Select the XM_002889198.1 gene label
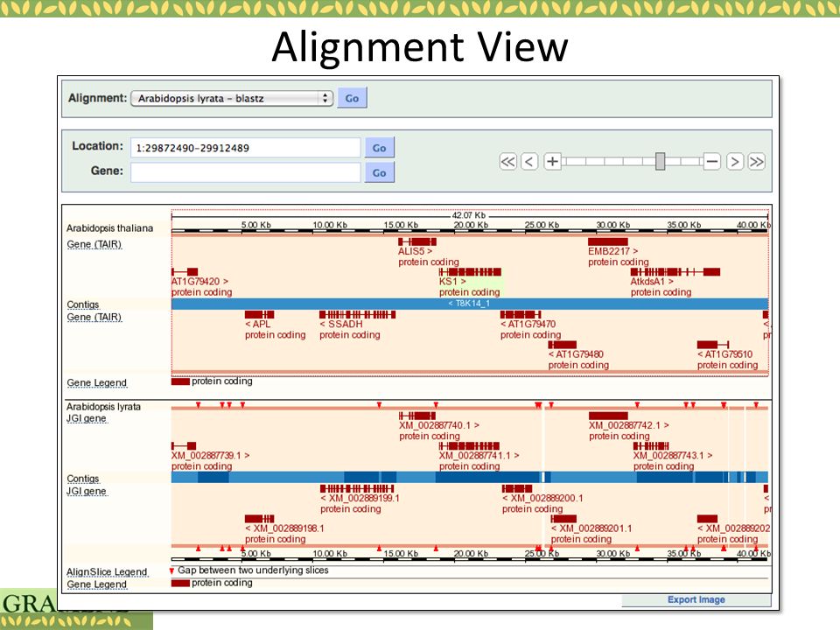The height and width of the screenshot is (630, 840). coord(284,528)
